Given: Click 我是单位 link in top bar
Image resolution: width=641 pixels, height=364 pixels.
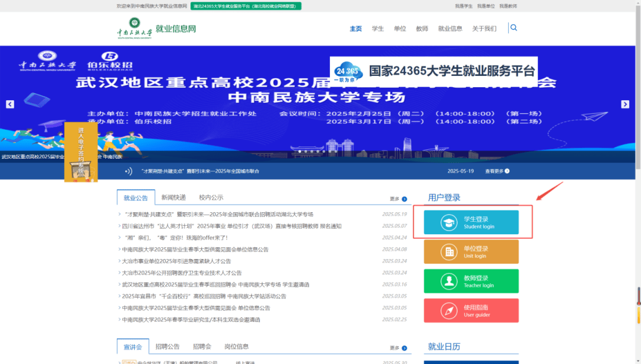Looking at the screenshot, I should tap(485, 6).
